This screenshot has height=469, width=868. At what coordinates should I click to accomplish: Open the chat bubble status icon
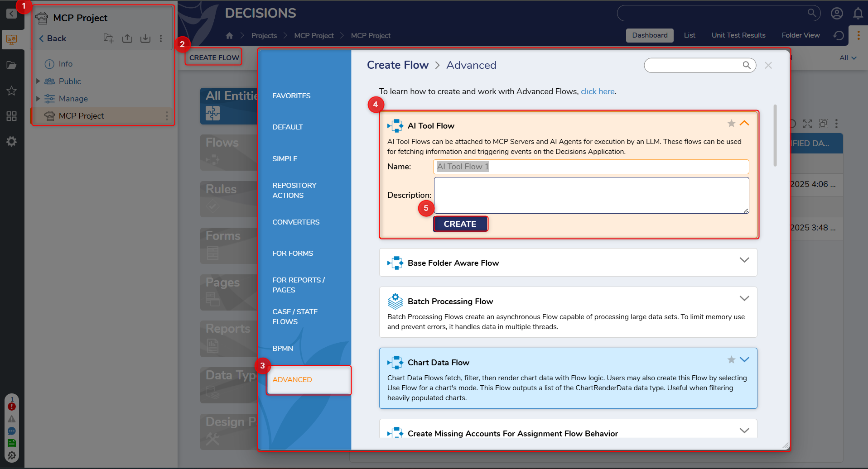coord(12,431)
